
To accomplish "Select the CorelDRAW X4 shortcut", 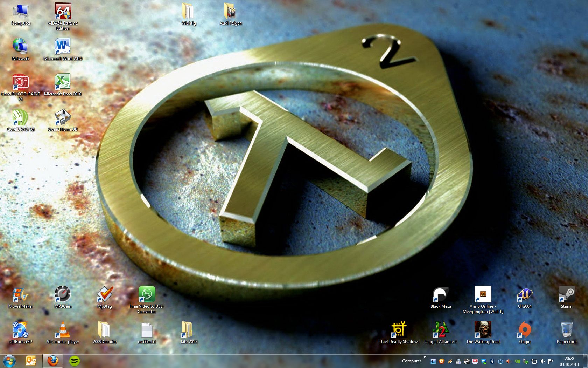I will coord(21,121).
